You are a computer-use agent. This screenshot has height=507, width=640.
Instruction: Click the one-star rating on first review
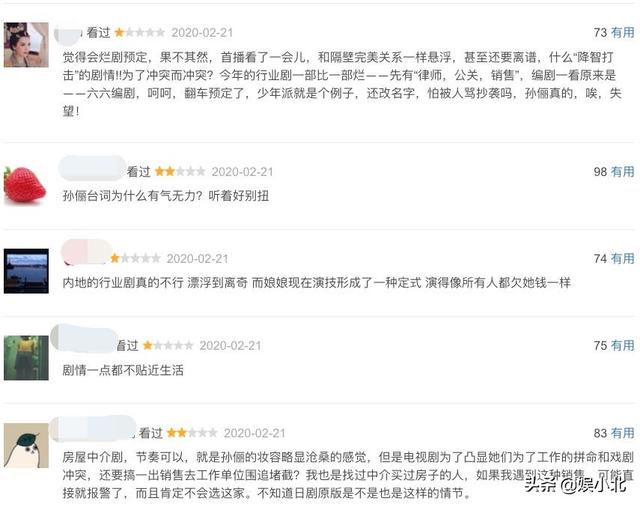[140, 32]
